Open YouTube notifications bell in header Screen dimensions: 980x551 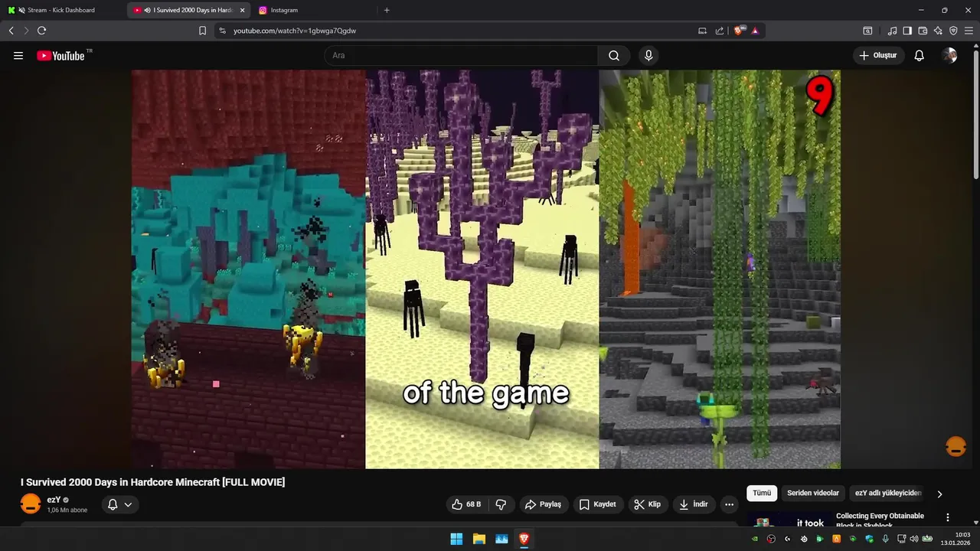[920, 56]
